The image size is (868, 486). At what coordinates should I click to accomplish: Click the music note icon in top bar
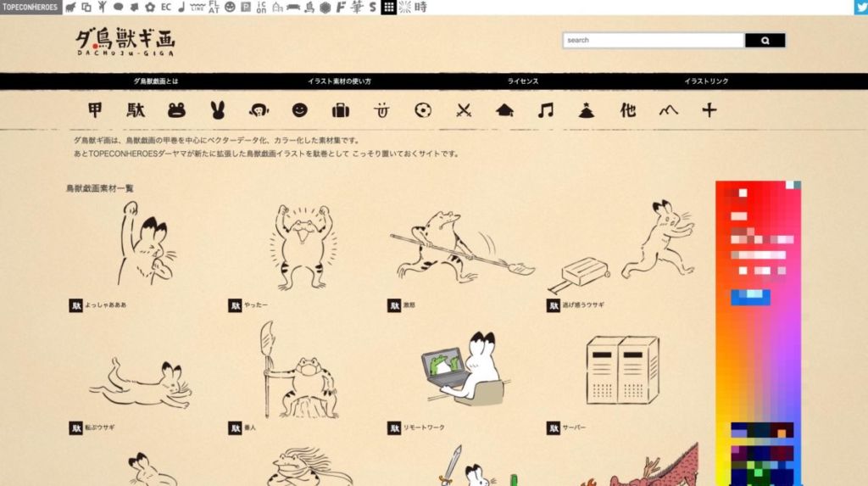181,7
